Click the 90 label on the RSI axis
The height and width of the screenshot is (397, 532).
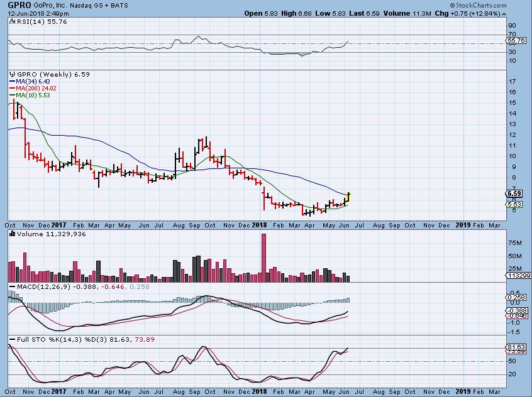pos(513,26)
